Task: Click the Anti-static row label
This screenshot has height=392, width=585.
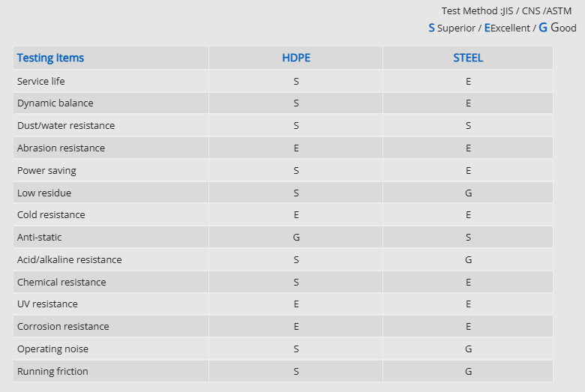Action: [x=40, y=238]
